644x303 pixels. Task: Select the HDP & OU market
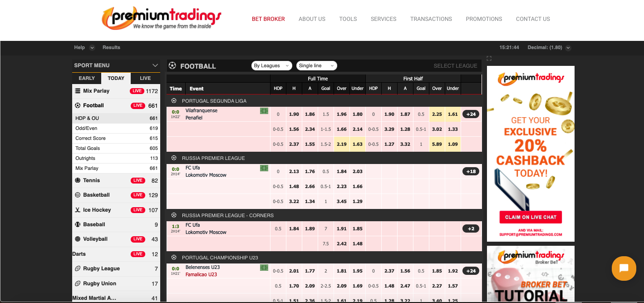tap(116, 118)
